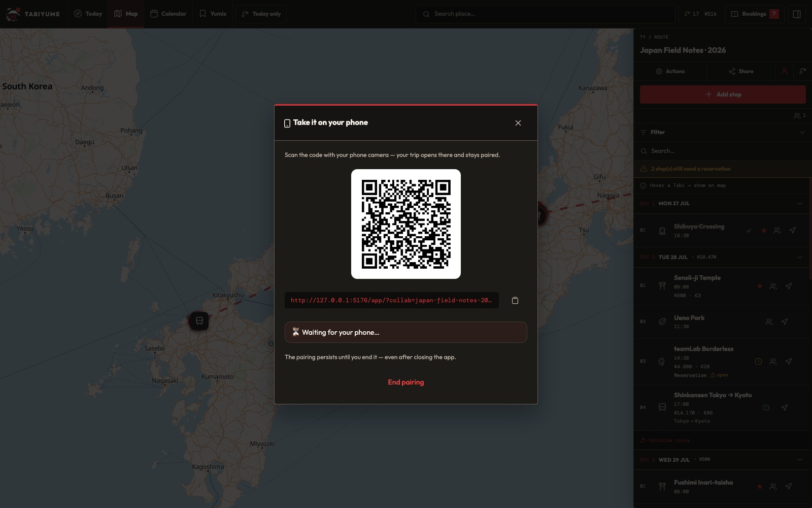The height and width of the screenshot is (508, 812).
Task: Click the torii gate icon of Fushimi Inari-taisha
Action: click(662, 487)
